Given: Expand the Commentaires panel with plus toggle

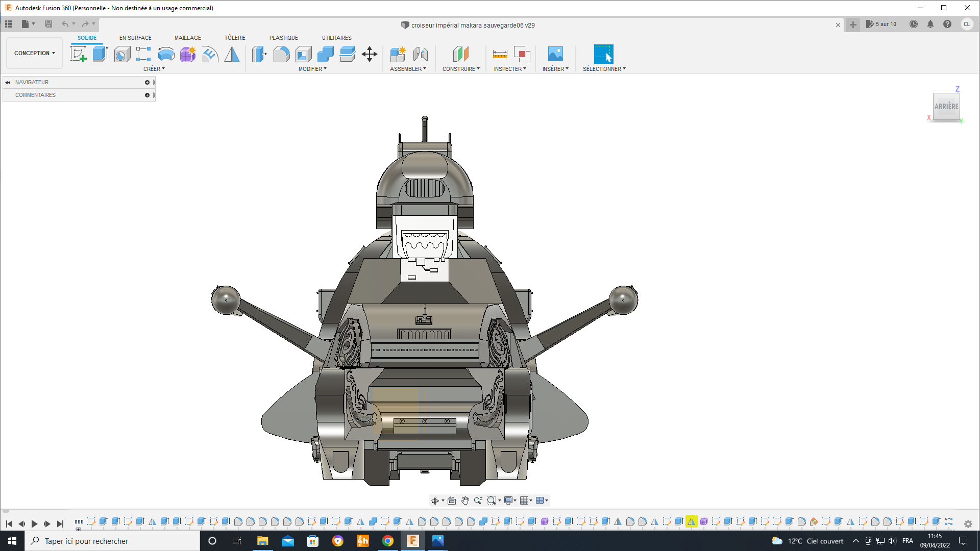Looking at the screenshot, I should point(147,95).
